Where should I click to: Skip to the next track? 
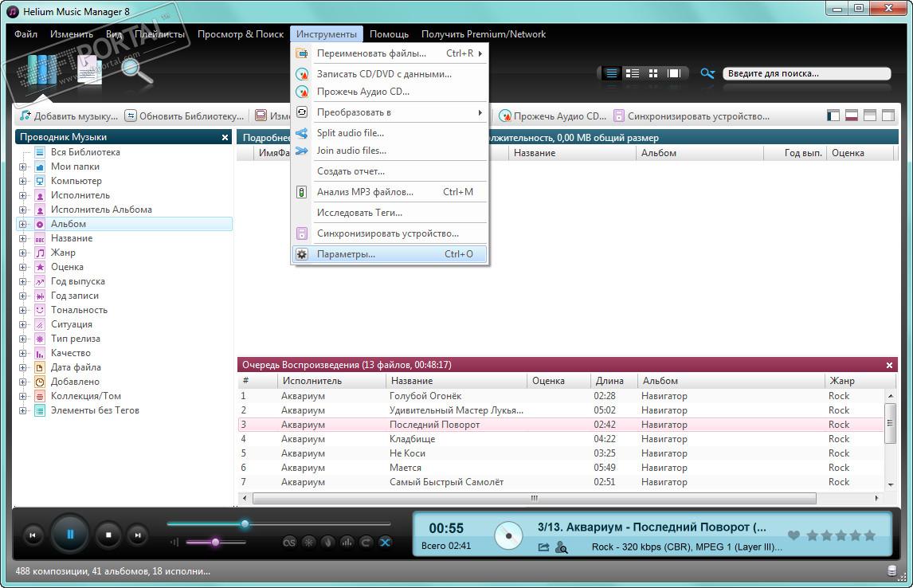[138, 535]
